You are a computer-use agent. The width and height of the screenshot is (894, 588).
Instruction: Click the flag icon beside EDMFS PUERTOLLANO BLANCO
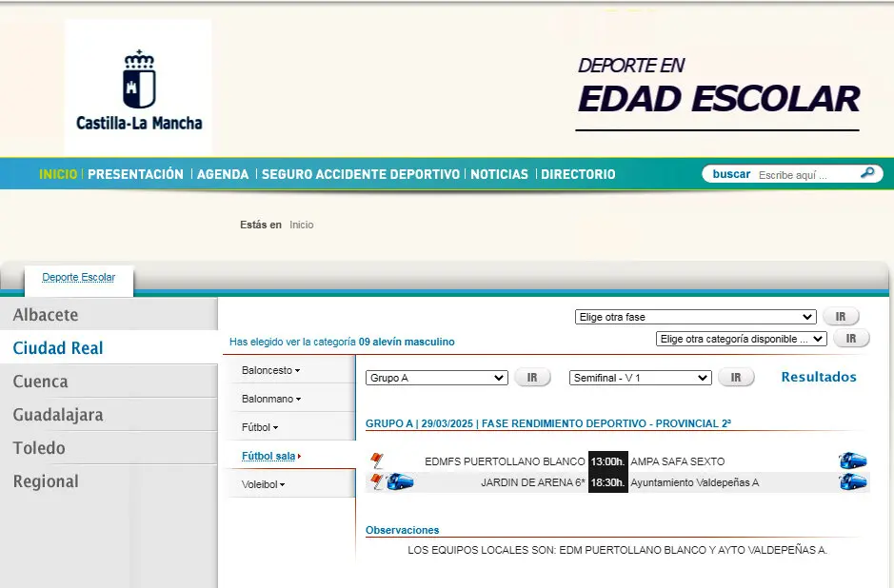376,461
